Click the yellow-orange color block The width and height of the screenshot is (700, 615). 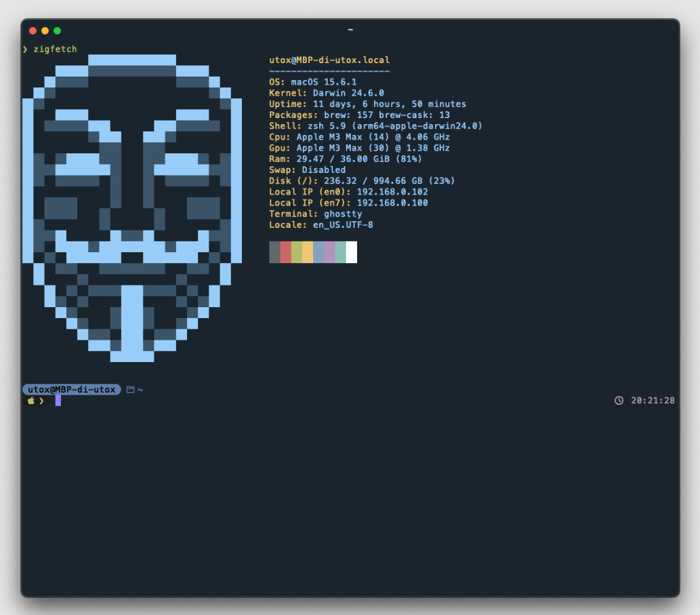(308, 252)
